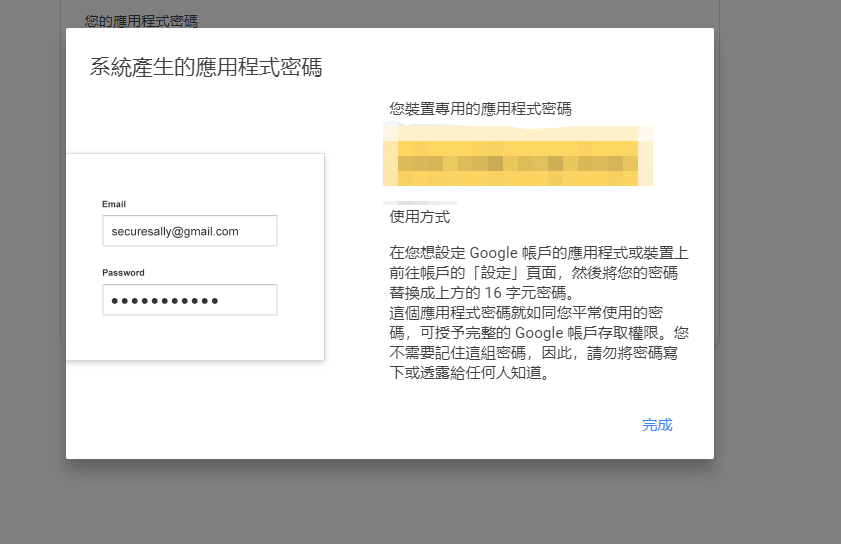Click the blurred yellow app password box
This screenshot has width=841, height=544.
[518, 156]
